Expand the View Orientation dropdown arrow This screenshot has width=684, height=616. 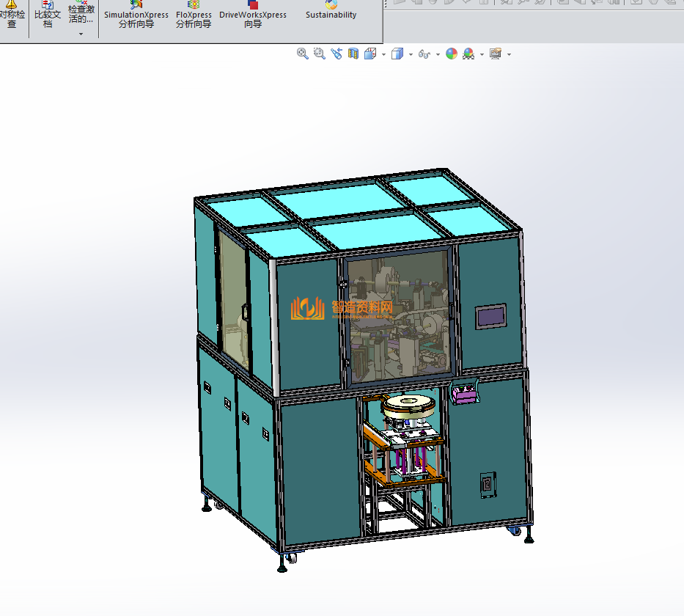[383, 54]
